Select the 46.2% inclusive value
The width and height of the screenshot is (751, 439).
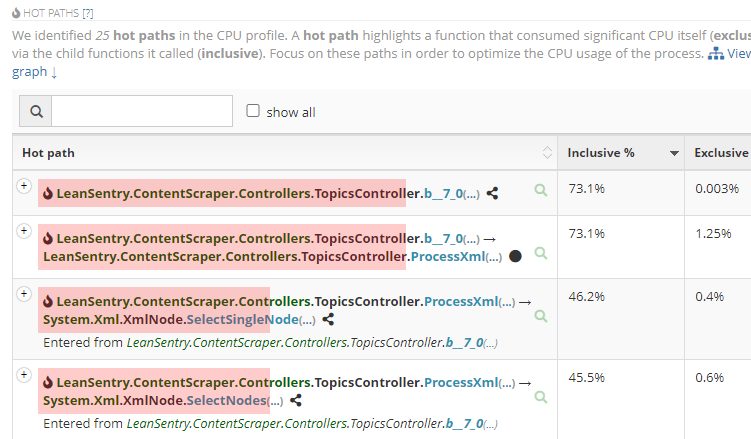[x=587, y=296]
